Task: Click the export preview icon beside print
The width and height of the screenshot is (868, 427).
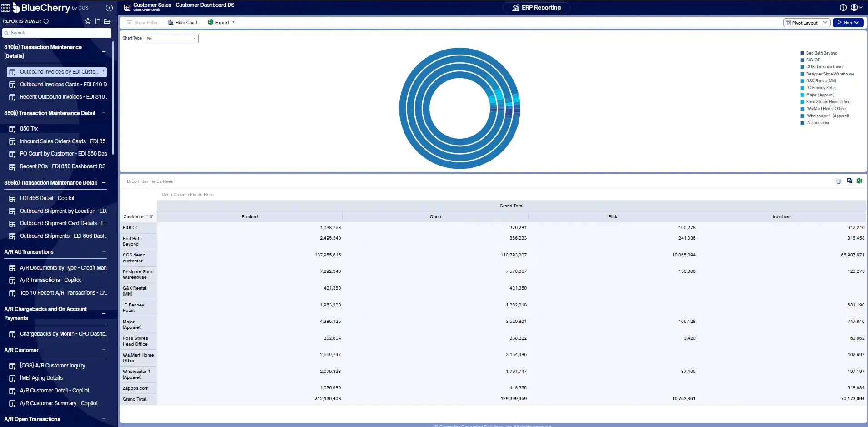Action: [849, 181]
